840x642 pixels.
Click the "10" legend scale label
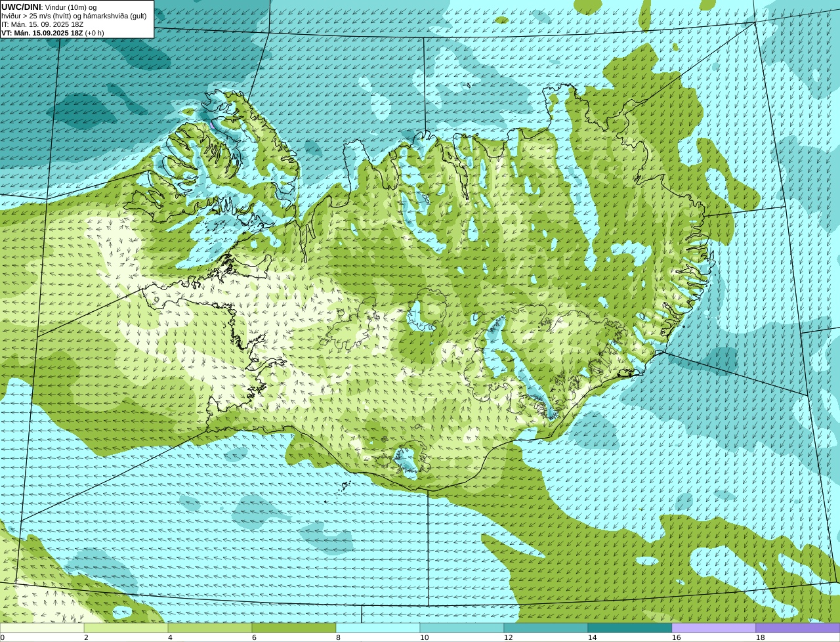tap(425, 637)
